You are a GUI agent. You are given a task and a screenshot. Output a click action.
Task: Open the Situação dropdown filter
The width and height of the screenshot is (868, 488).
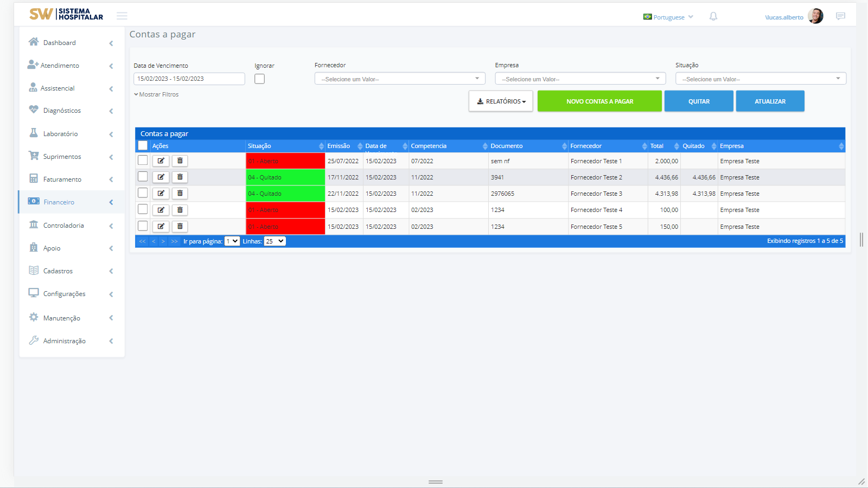coord(760,79)
